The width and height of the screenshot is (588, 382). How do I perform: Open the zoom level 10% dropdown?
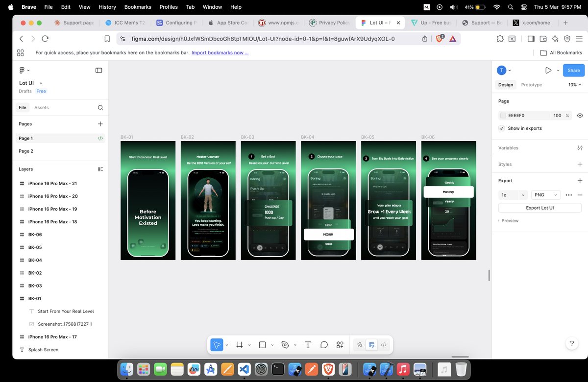[575, 85]
